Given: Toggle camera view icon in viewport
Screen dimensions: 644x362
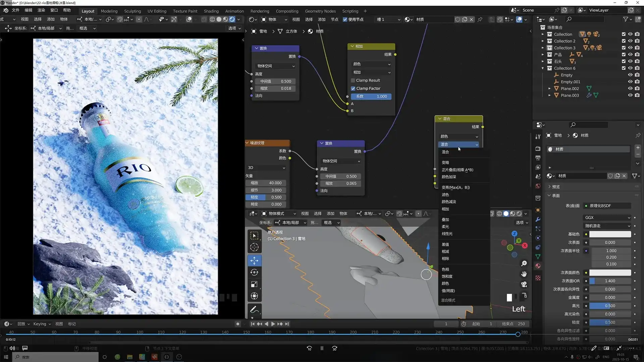Looking at the screenshot, I should coord(524,285).
